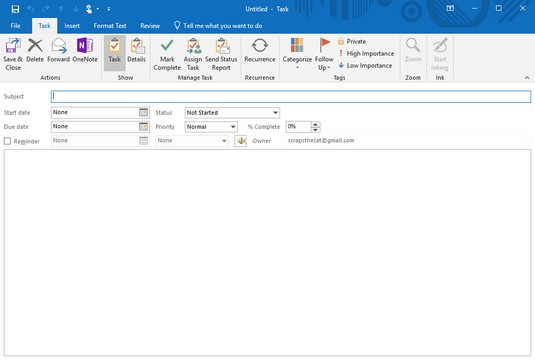
Task: Show the task Details view
Action: (x=136, y=51)
